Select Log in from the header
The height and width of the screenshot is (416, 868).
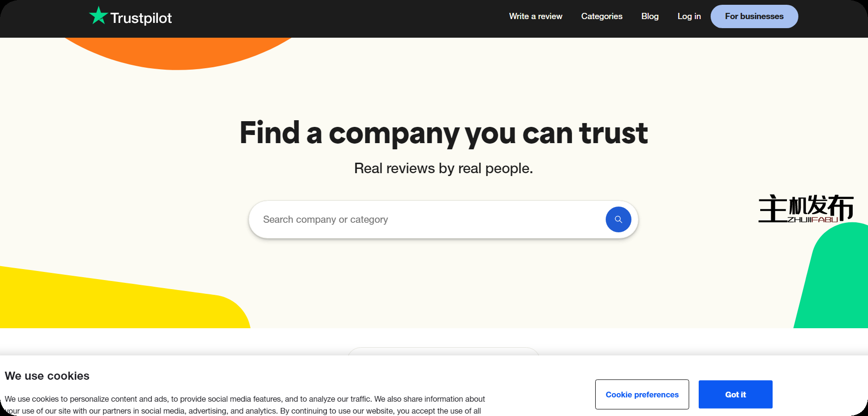(x=689, y=16)
